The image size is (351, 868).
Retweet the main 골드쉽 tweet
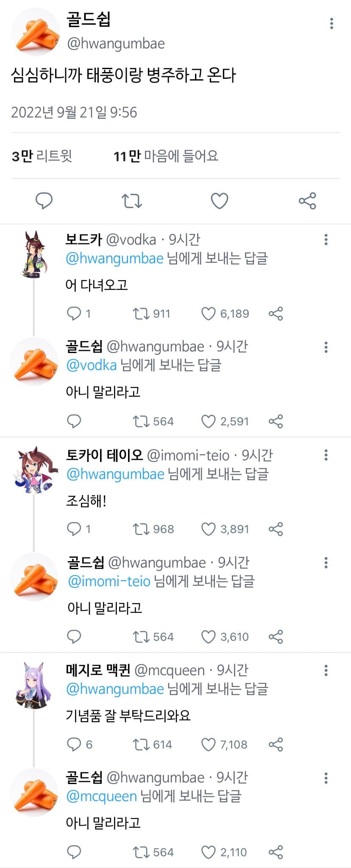click(131, 200)
